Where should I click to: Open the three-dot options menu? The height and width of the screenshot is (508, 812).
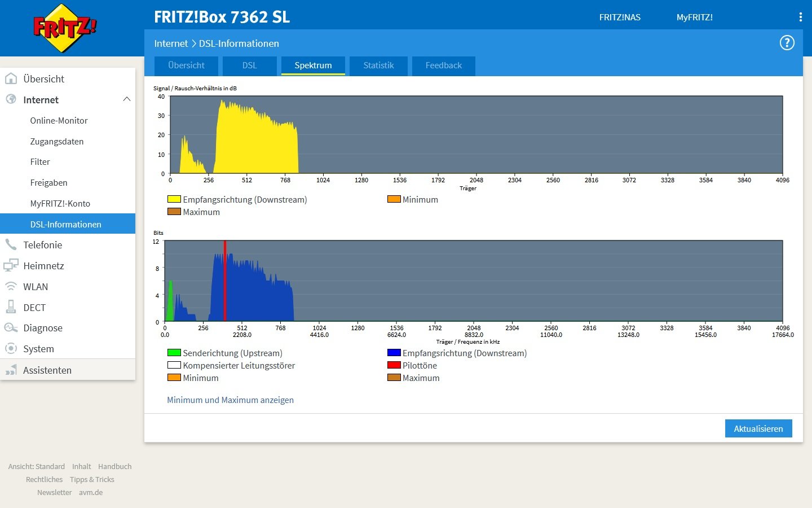pos(800,17)
